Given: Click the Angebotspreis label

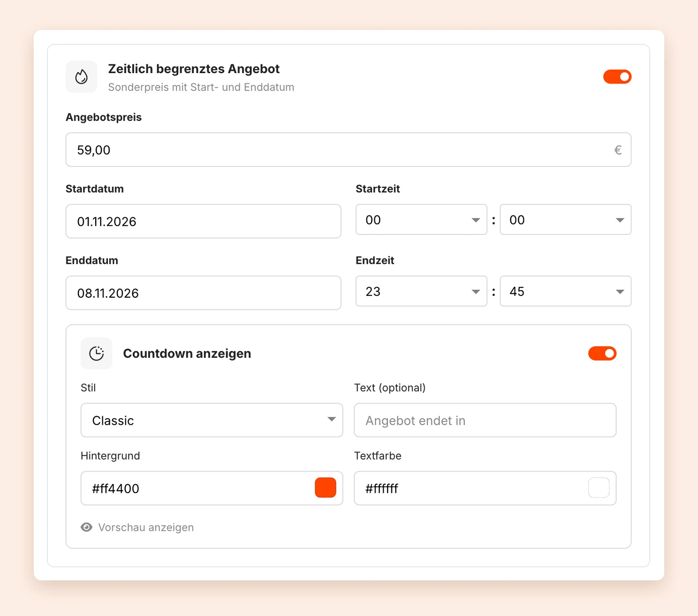Looking at the screenshot, I should [104, 117].
